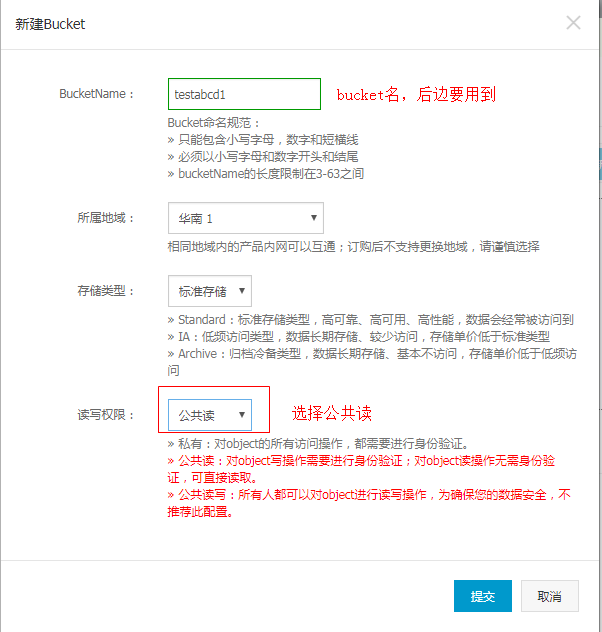Screen dimensions: 602x632
Task: Click the red note 选择公共读
Action: (332, 413)
